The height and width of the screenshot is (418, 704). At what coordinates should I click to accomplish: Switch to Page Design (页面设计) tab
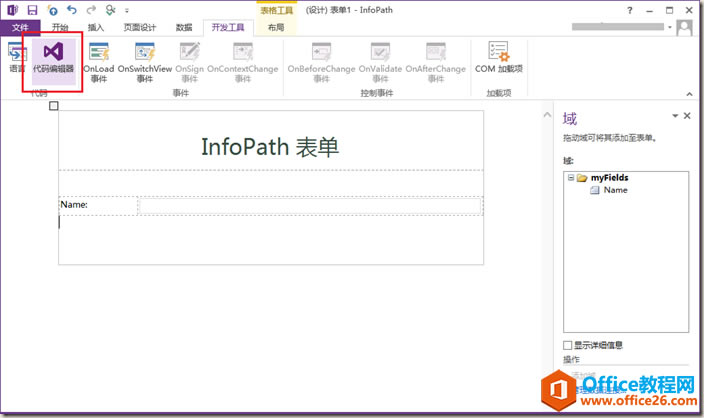click(x=140, y=28)
